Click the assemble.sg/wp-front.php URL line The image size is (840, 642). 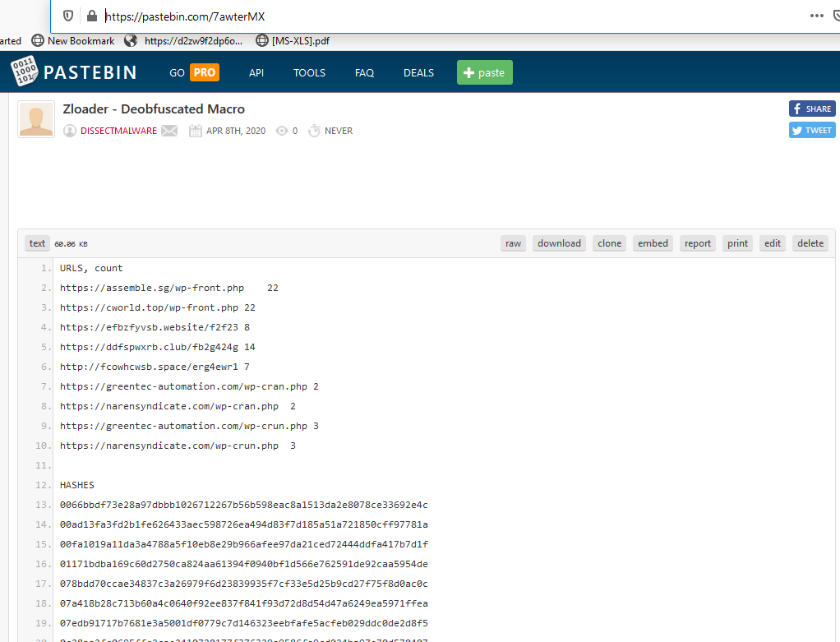coord(169,288)
